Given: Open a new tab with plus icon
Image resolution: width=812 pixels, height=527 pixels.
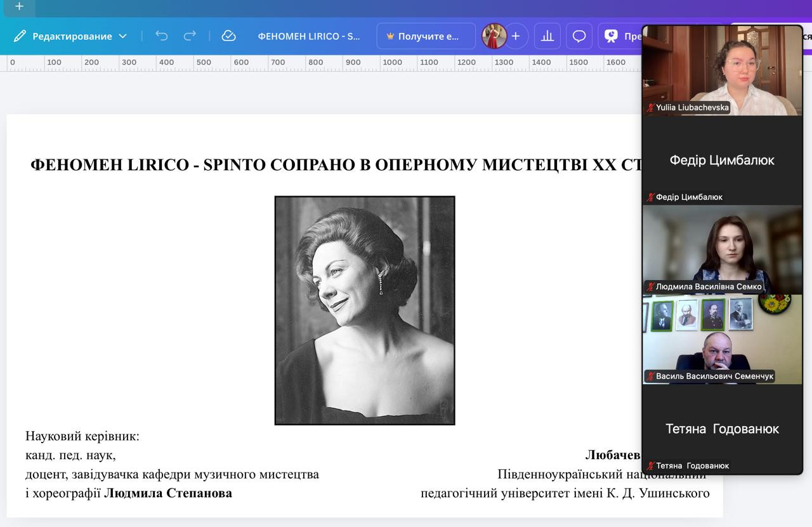Looking at the screenshot, I should point(19,6).
